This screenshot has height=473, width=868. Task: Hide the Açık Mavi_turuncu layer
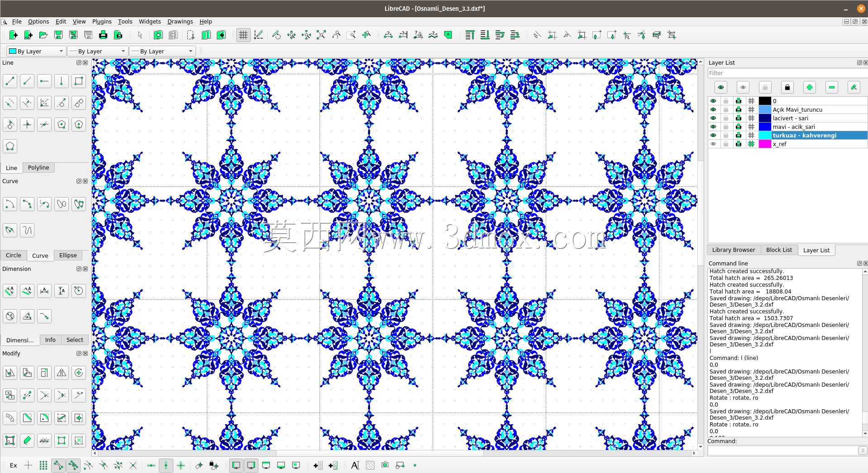(713, 109)
